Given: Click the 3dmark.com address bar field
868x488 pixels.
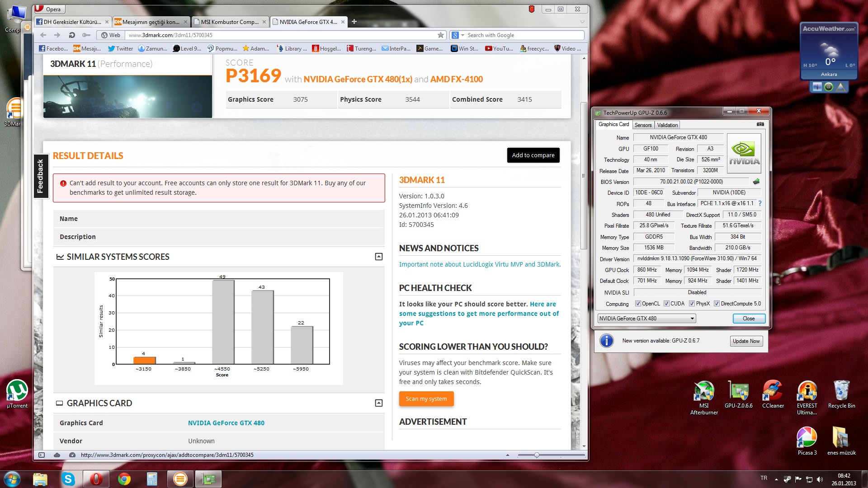Looking at the screenshot, I should (x=280, y=35).
